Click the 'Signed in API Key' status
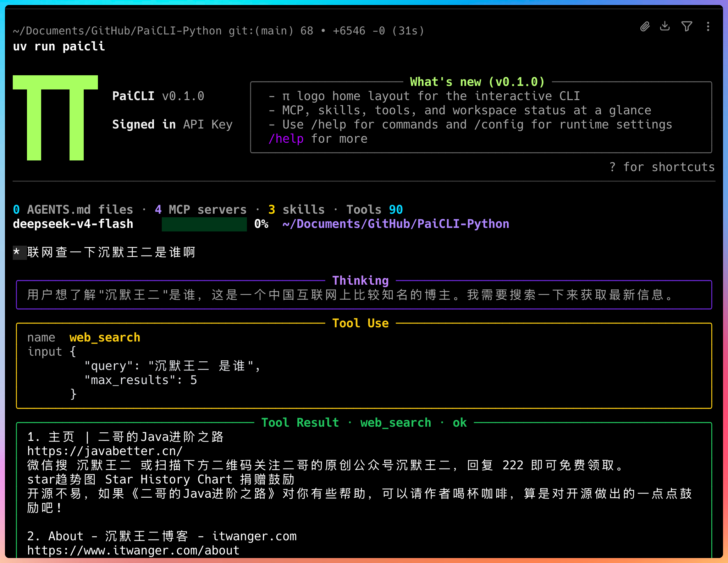 click(172, 125)
